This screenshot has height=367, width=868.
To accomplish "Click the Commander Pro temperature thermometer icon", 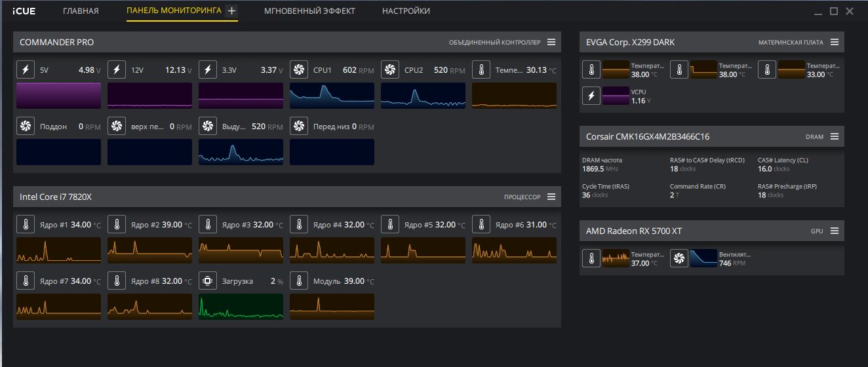I will tap(481, 69).
